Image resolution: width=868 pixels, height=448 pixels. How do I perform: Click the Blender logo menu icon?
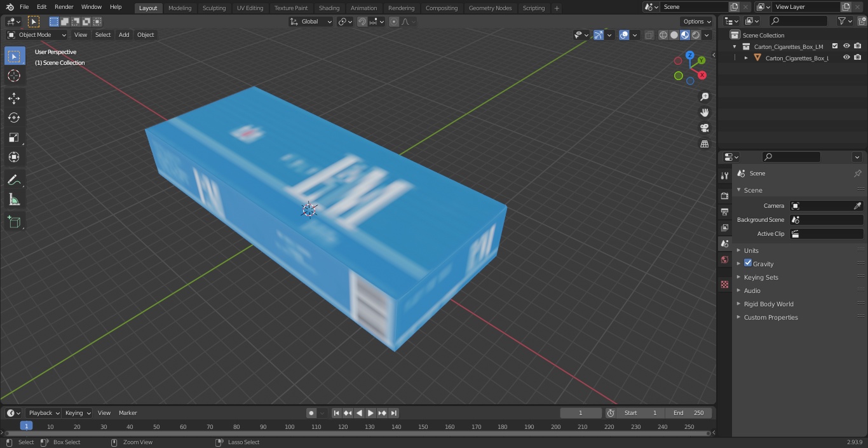pyautogui.click(x=9, y=7)
